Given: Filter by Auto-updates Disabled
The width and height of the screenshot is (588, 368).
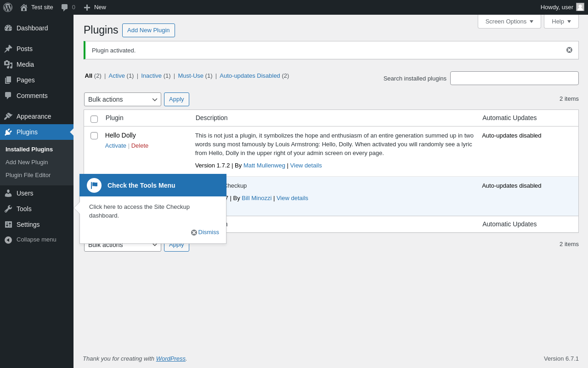Looking at the screenshot, I should (x=250, y=76).
